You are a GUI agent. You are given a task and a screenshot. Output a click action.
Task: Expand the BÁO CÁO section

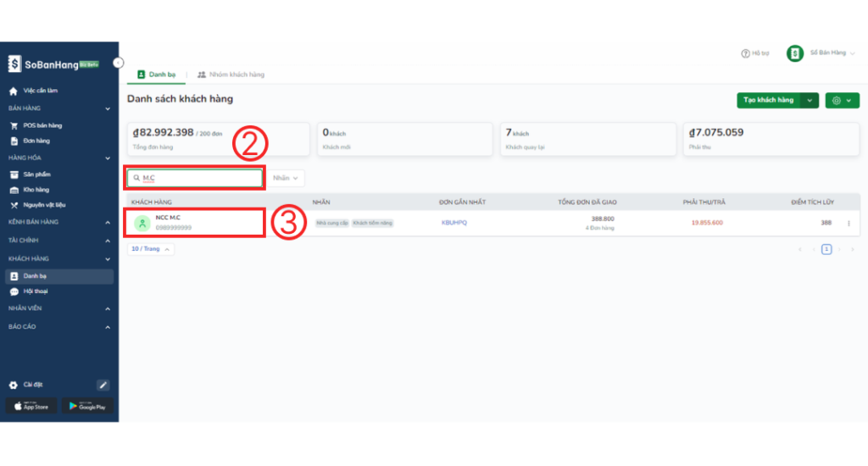[108, 327]
